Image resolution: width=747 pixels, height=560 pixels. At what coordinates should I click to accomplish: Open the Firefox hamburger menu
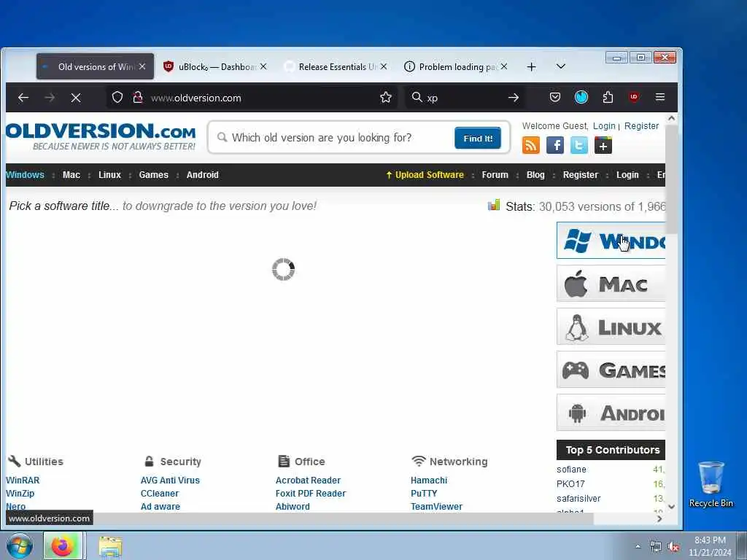pos(659,97)
